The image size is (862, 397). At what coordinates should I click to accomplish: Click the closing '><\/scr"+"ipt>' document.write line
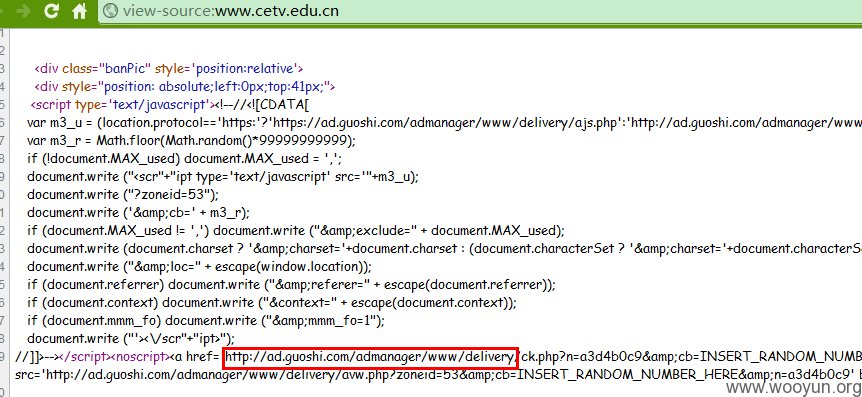click(131, 338)
